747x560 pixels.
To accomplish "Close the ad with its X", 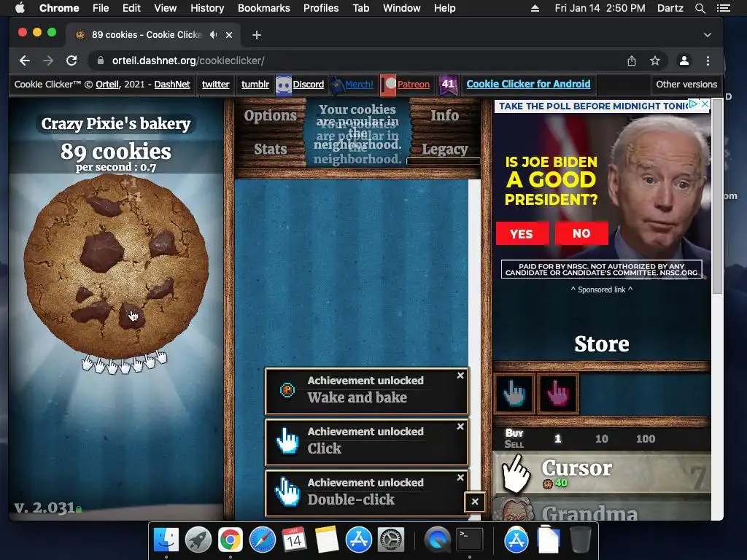I will pyautogui.click(x=705, y=104).
